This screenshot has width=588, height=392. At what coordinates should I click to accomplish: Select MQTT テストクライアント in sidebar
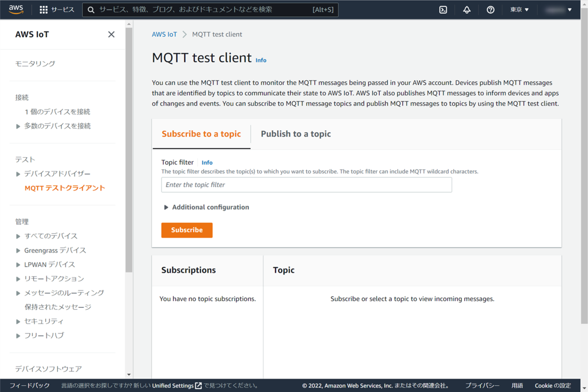click(x=65, y=188)
